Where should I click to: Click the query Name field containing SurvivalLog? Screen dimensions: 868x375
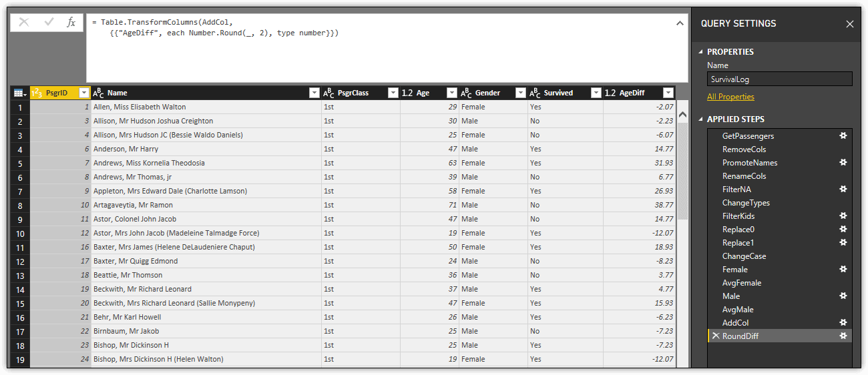click(x=780, y=79)
